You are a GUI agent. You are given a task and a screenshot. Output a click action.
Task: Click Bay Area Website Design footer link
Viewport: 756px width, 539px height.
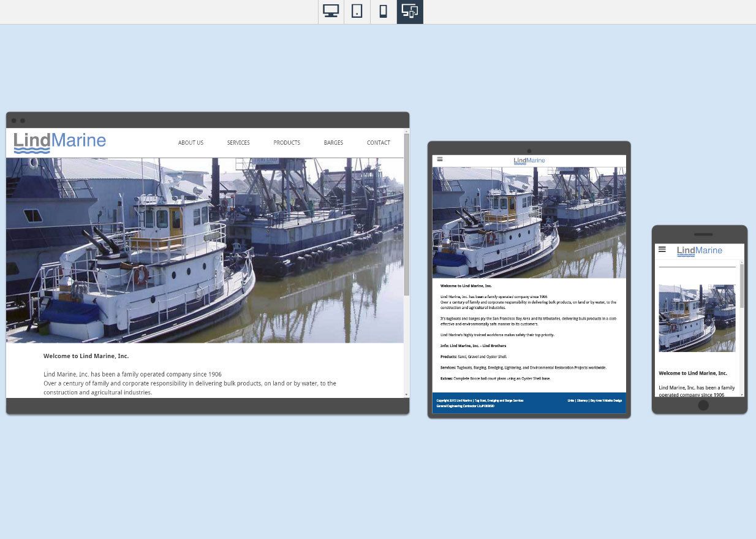[x=606, y=400]
